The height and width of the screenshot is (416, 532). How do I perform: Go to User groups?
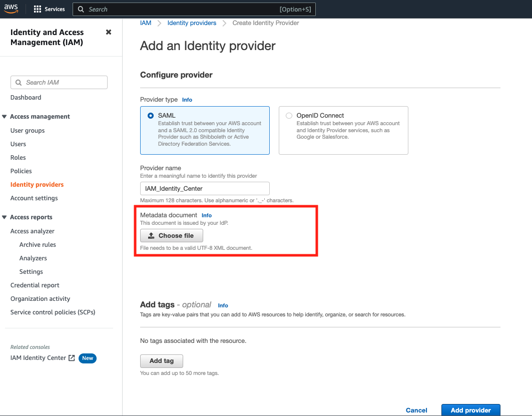(28, 131)
